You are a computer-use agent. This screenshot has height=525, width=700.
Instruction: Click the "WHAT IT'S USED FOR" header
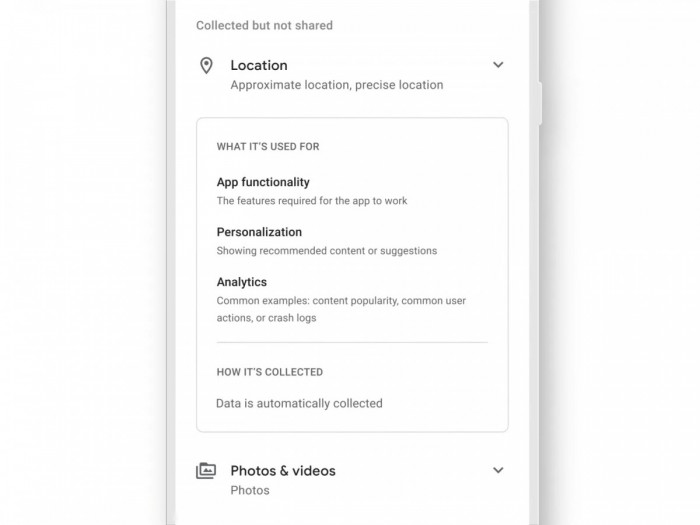(268, 147)
